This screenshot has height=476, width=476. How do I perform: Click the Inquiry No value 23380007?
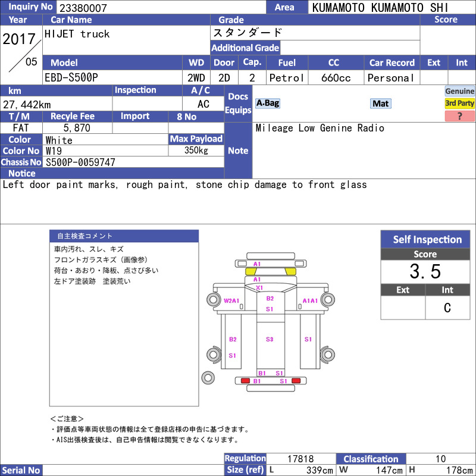(x=83, y=8)
